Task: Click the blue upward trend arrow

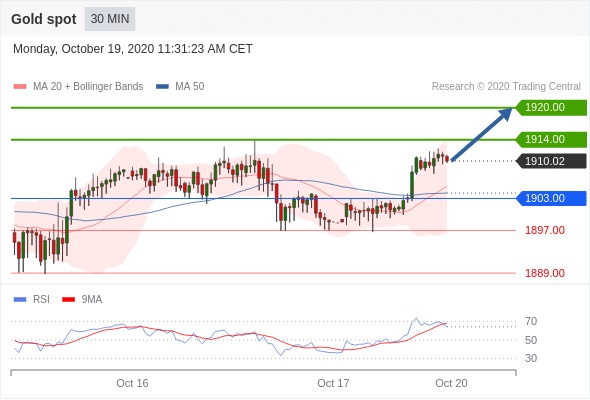Action: [482, 134]
